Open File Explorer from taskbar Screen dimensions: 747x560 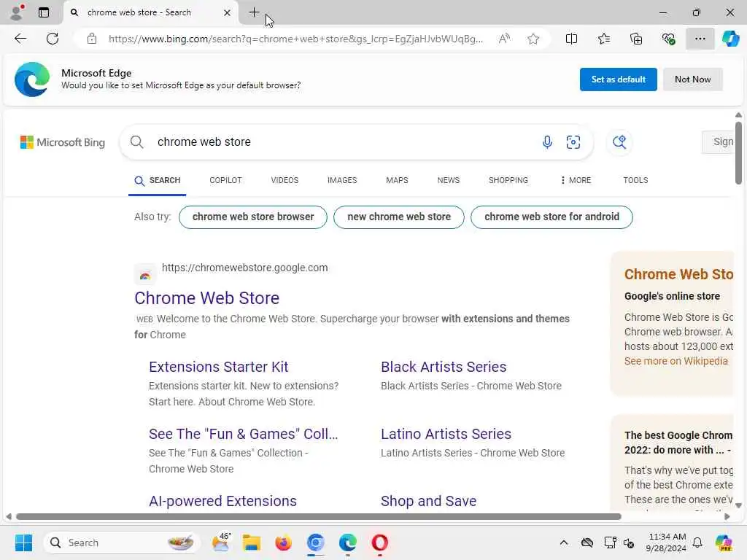point(252,542)
